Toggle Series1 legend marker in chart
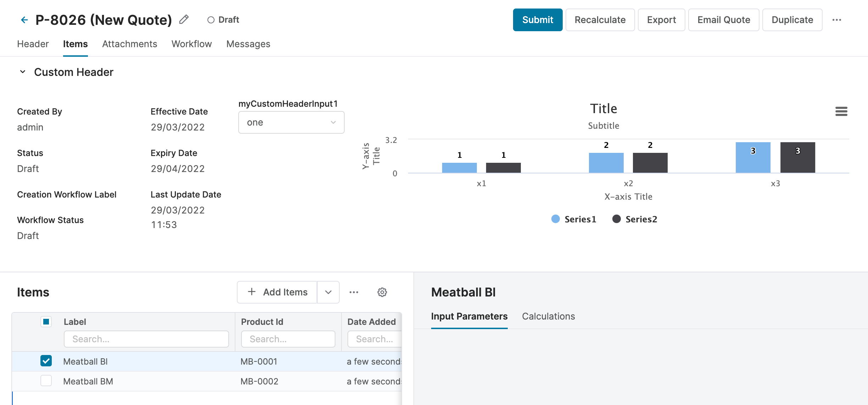Viewport: 868px width, 405px height. 556,219
